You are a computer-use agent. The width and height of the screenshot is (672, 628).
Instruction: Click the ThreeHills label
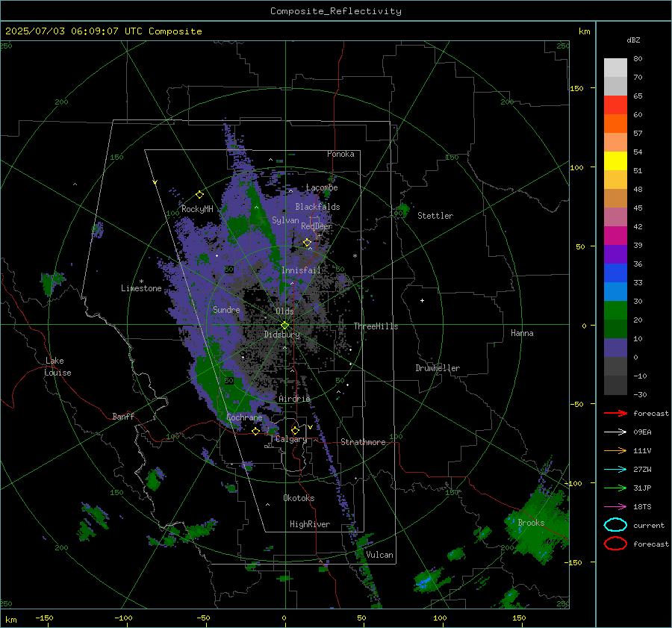376,326
